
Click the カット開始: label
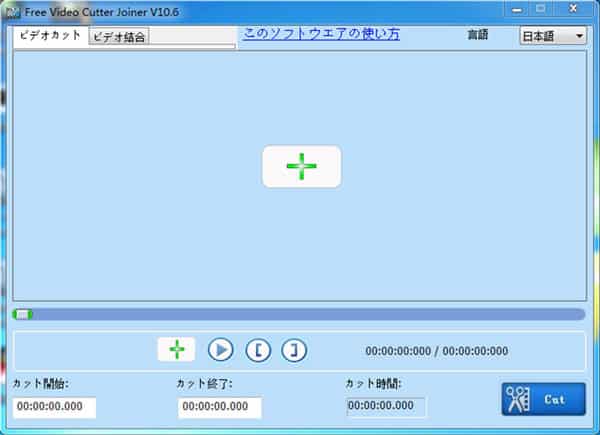tap(41, 383)
